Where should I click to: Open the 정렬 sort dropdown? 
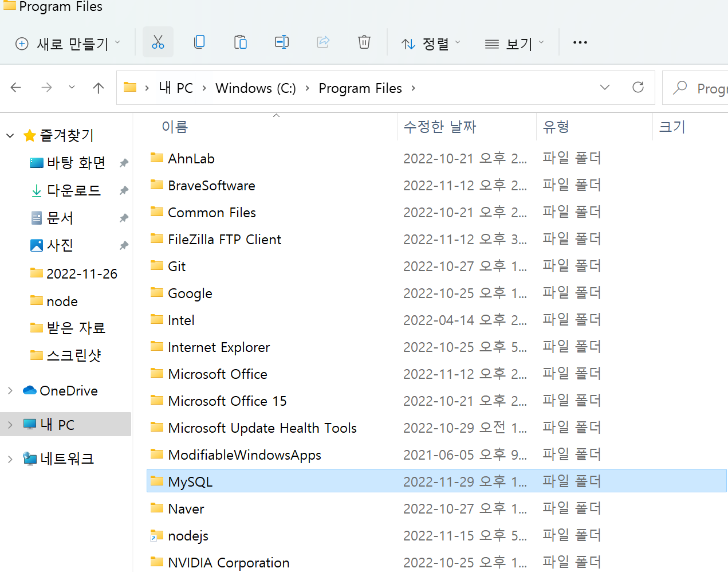(x=431, y=44)
